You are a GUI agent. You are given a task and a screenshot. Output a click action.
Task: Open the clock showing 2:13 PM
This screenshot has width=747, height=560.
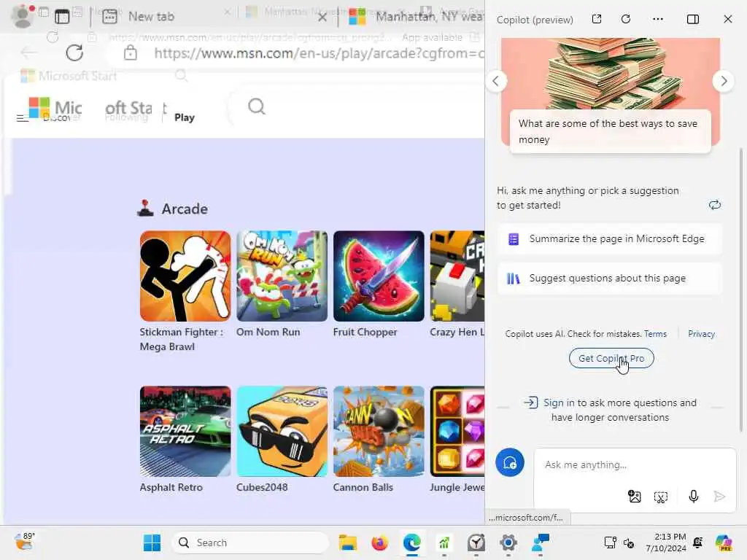pos(666,542)
